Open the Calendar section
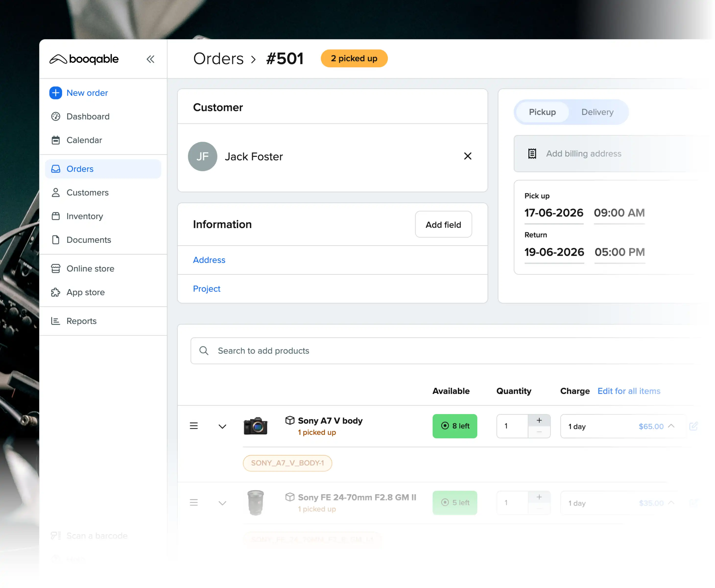Image resolution: width=715 pixels, height=588 pixels. [x=84, y=140]
